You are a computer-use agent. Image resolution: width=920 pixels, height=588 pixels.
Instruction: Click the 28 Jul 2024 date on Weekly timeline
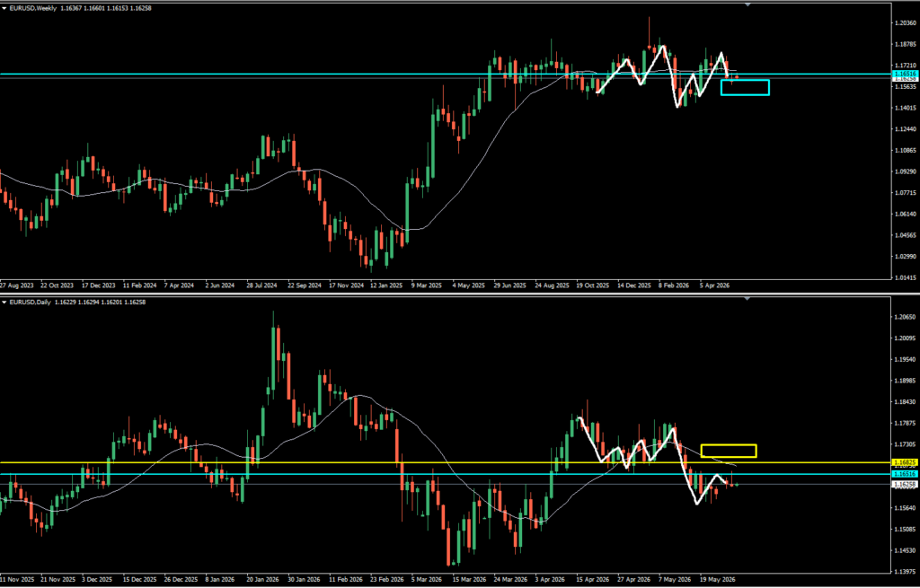pyautogui.click(x=261, y=286)
